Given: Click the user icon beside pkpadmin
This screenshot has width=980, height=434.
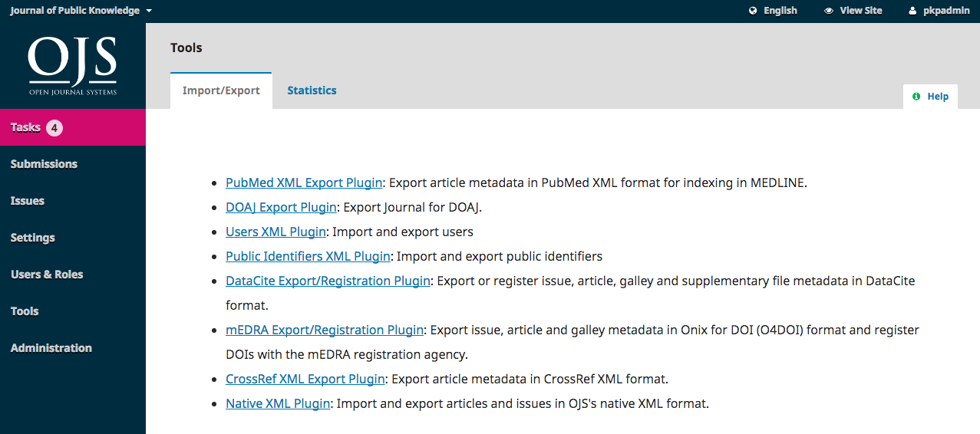Looking at the screenshot, I should tap(912, 11).
